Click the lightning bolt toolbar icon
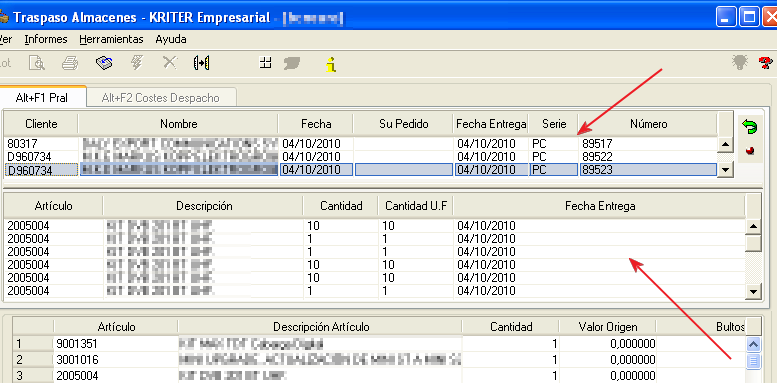This screenshot has width=777, height=383. (x=136, y=63)
